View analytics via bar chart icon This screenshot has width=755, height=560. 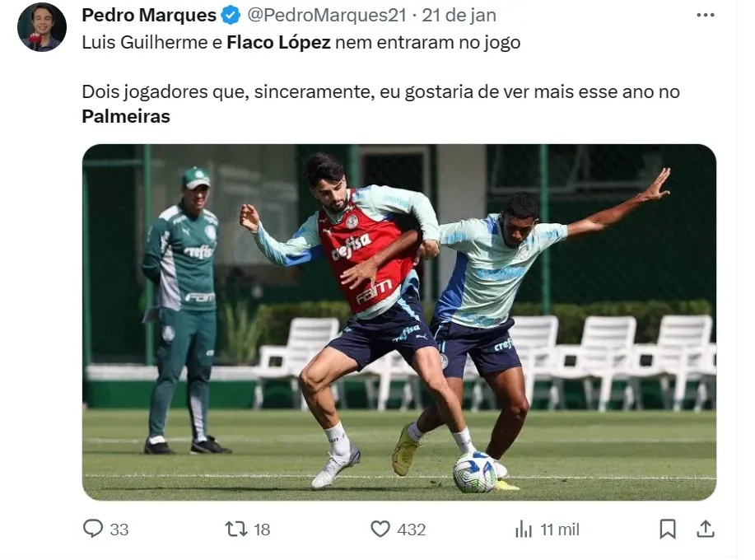524,529
